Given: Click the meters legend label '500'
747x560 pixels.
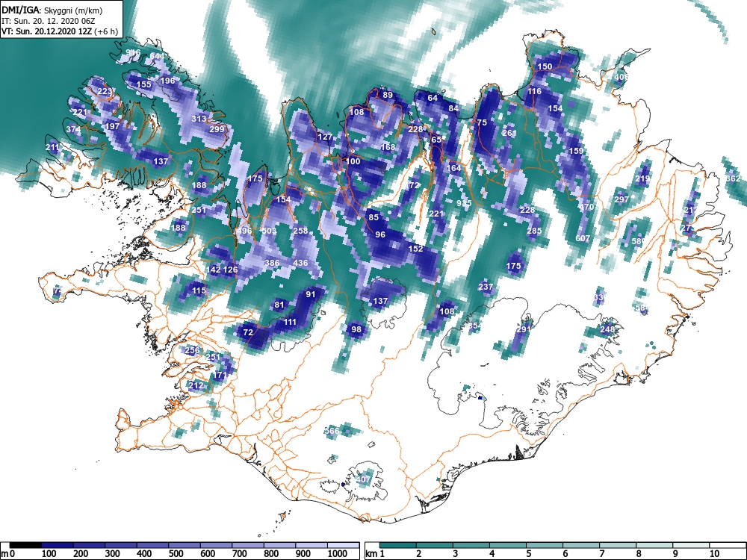Looking at the screenshot, I should pyautogui.click(x=176, y=554).
